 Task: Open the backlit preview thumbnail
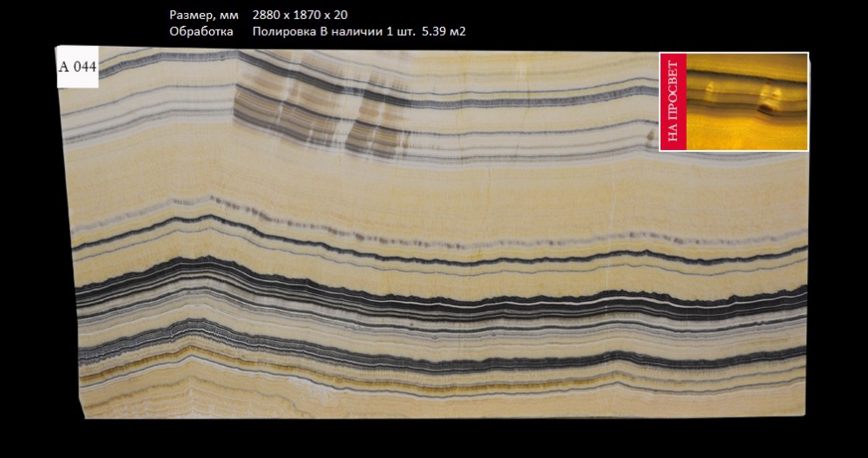734,101
